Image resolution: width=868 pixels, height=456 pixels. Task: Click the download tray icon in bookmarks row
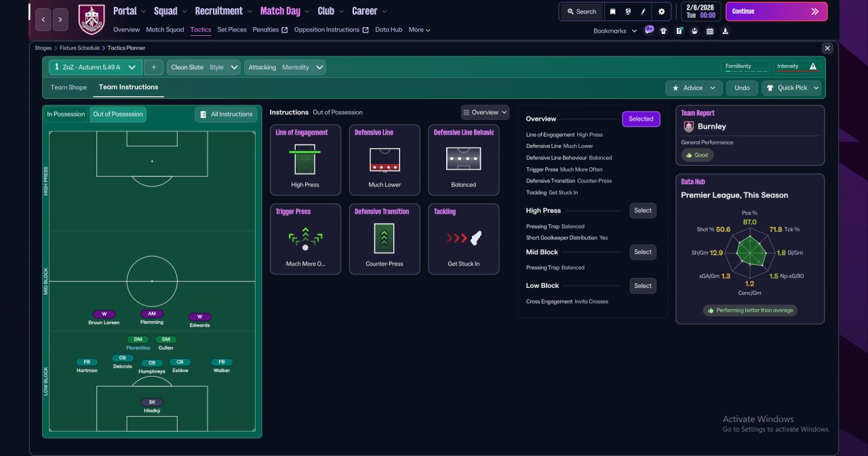click(x=726, y=30)
